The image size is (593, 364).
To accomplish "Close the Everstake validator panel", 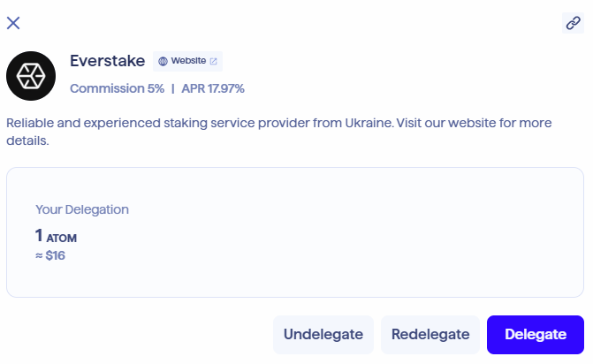I will pyautogui.click(x=13, y=23).
